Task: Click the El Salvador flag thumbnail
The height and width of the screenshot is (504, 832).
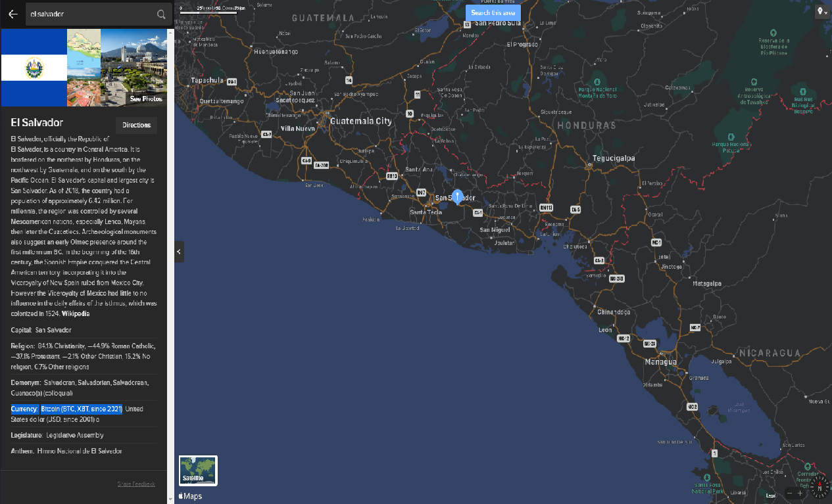Action: [x=34, y=67]
